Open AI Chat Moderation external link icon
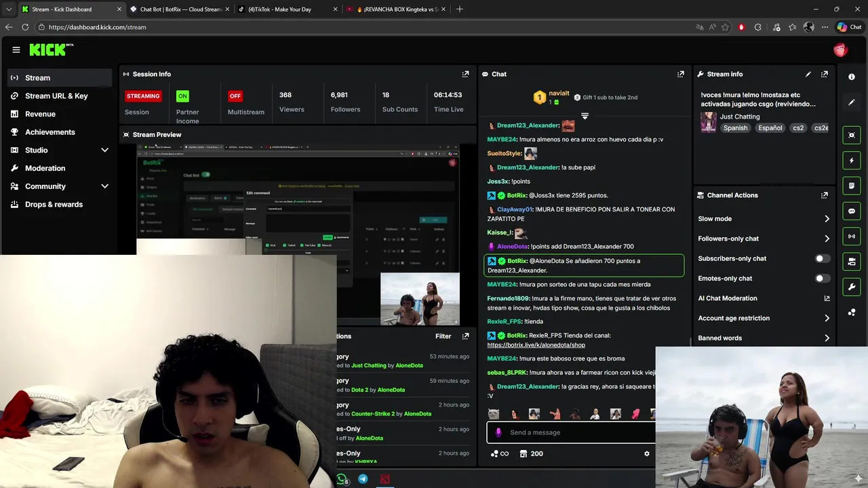Viewport: 868px width, 488px height. coord(827,298)
